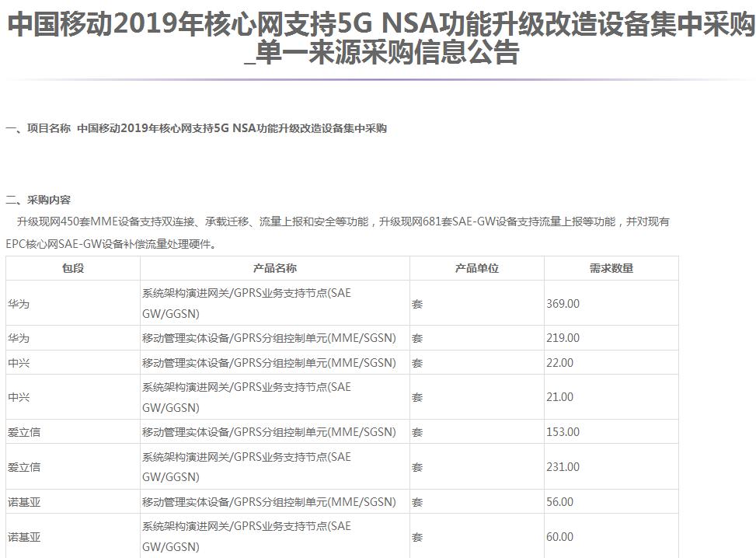Click the '包段' column header
Viewport: 756px width, 558px height.
[73, 268]
